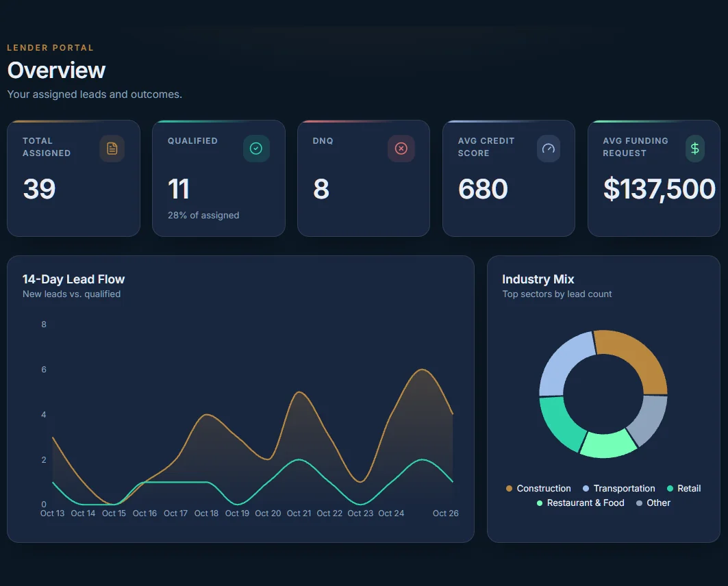
Task: Click the '14-Day Lead Flow' chart title
Action: coord(73,279)
